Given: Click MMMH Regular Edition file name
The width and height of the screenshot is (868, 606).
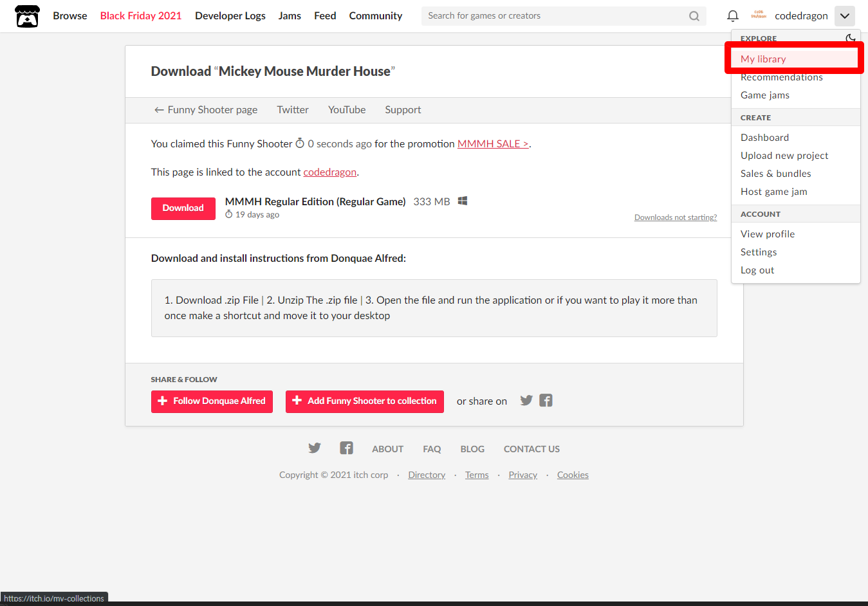Looking at the screenshot, I should click(x=315, y=202).
